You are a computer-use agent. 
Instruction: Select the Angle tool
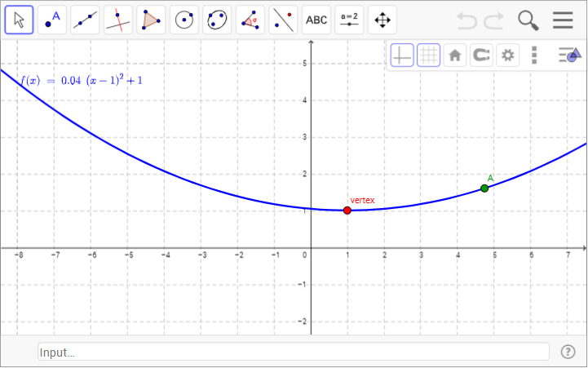click(x=250, y=20)
